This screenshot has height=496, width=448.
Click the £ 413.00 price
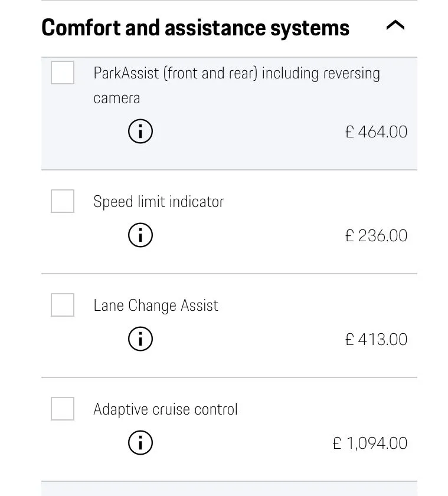click(x=376, y=339)
